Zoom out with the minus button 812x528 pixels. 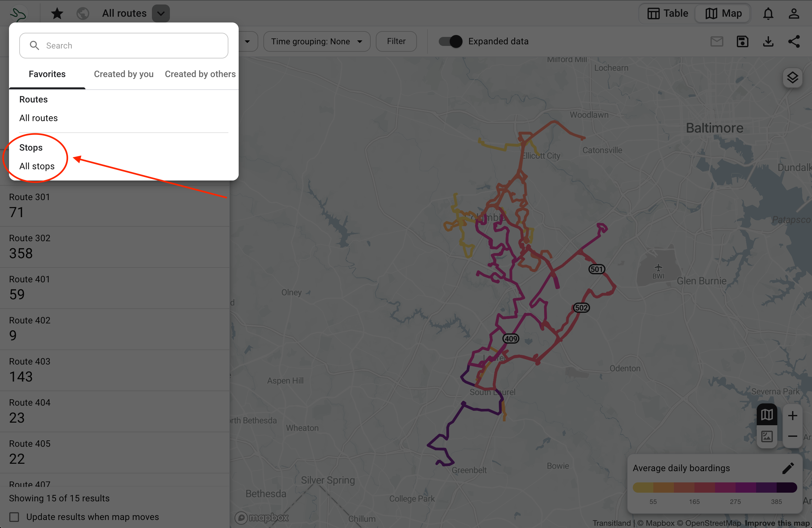pyautogui.click(x=792, y=436)
